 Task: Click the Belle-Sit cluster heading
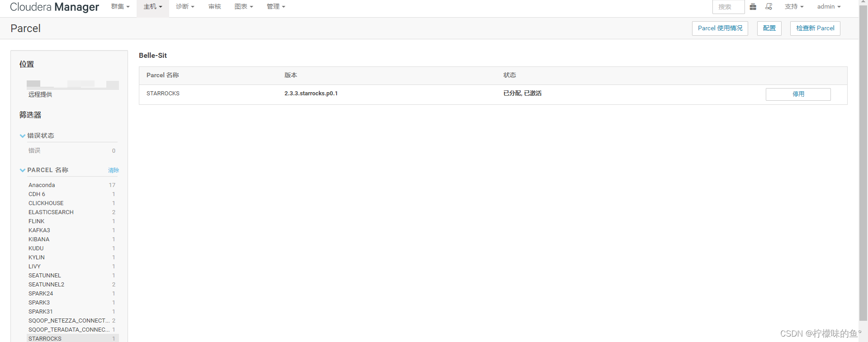153,56
